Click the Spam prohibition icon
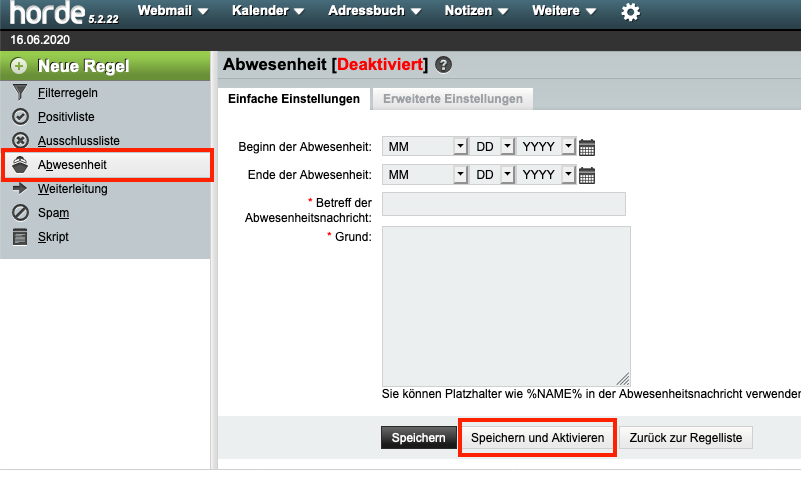The width and height of the screenshot is (801, 491). pos(20,213)
